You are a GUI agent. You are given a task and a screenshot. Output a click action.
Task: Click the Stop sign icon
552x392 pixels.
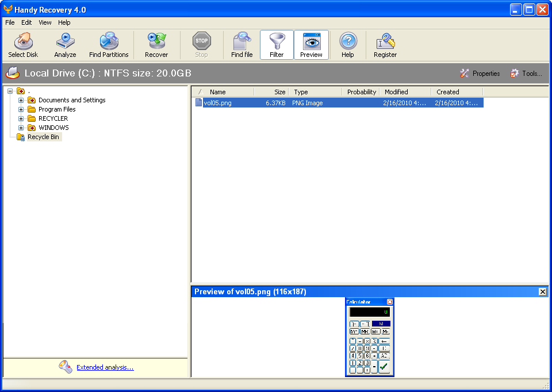(202, 41)
